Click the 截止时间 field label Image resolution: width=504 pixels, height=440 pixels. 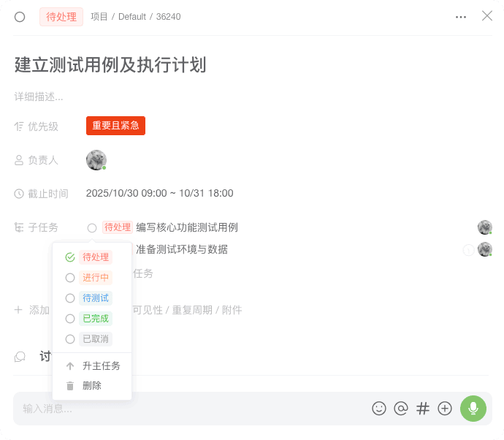coord(48,194)
